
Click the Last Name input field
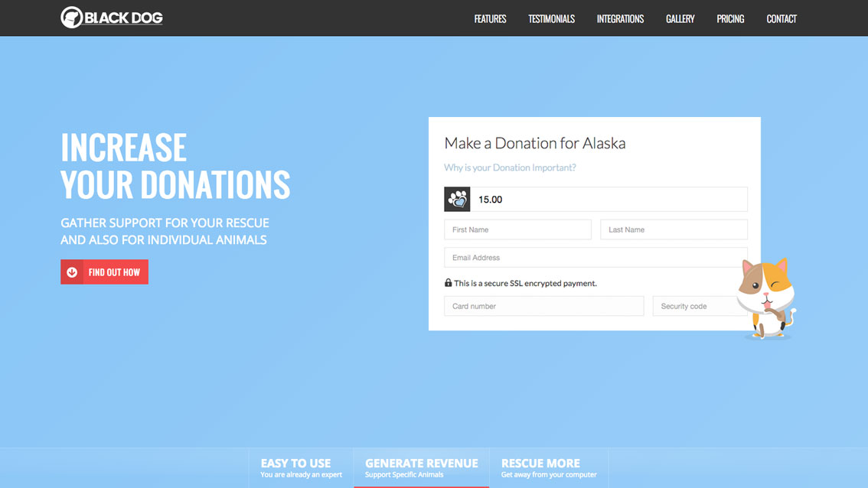(674, 229)
